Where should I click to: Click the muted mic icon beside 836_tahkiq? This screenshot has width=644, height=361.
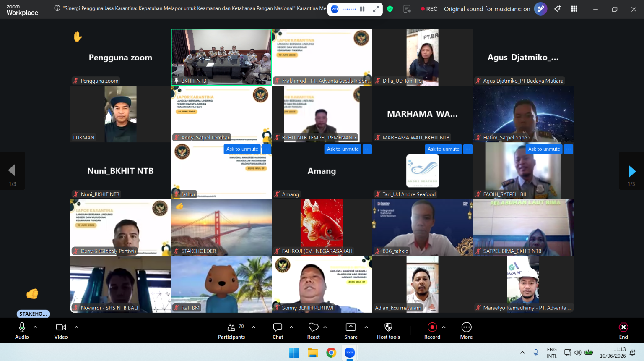[378, 251]
